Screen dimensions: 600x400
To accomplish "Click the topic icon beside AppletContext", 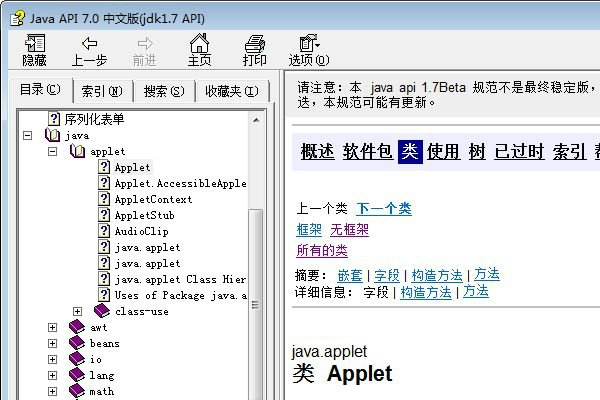I will [x=104, y=199].
